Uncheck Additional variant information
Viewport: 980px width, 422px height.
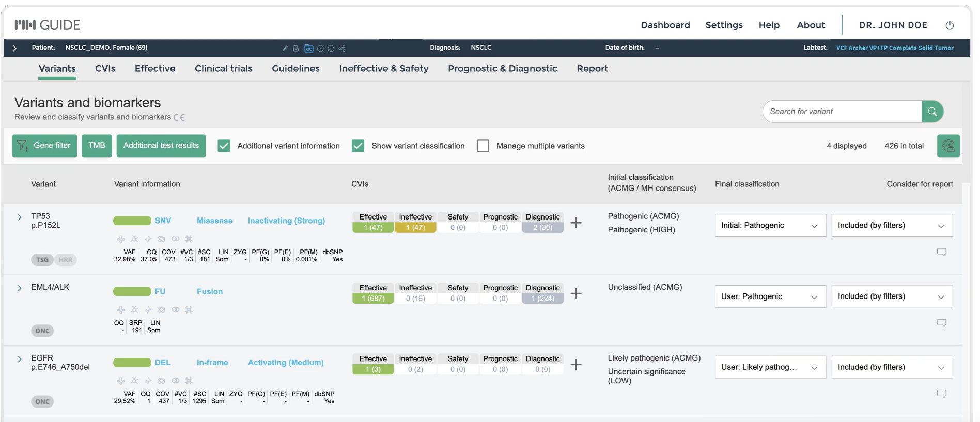pos(224,146)
